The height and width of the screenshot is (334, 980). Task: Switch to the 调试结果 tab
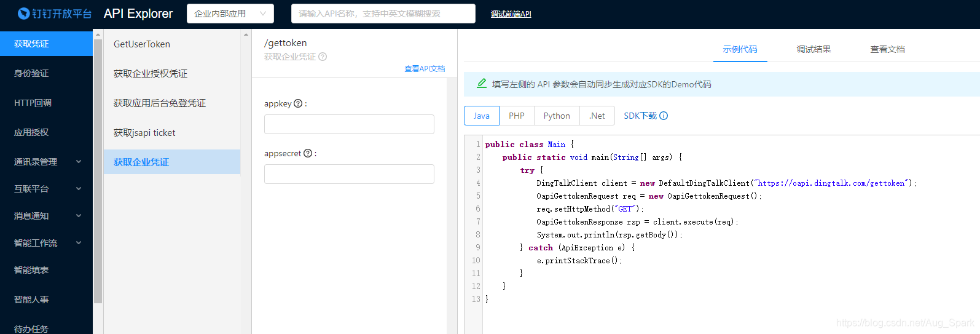(813, 49)
